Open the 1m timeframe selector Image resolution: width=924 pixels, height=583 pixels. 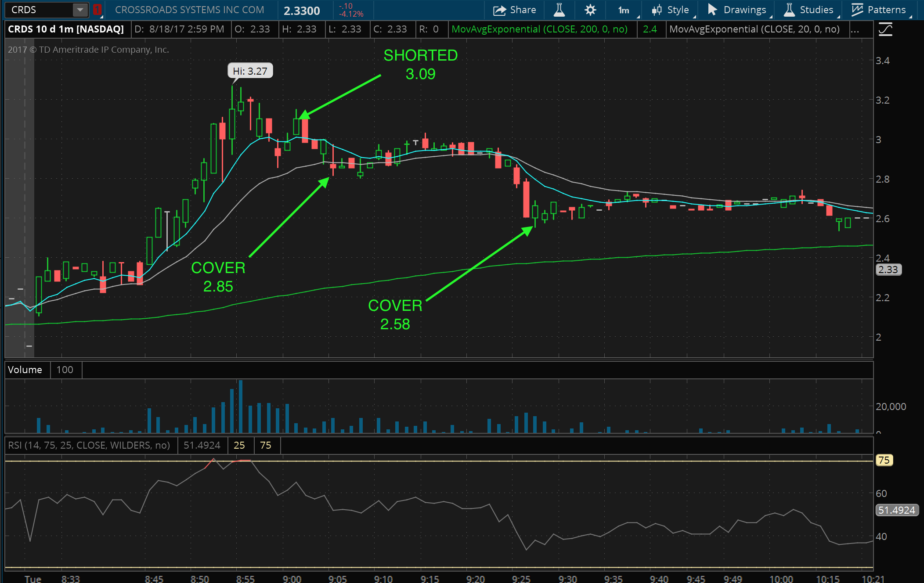coord(624,10)
